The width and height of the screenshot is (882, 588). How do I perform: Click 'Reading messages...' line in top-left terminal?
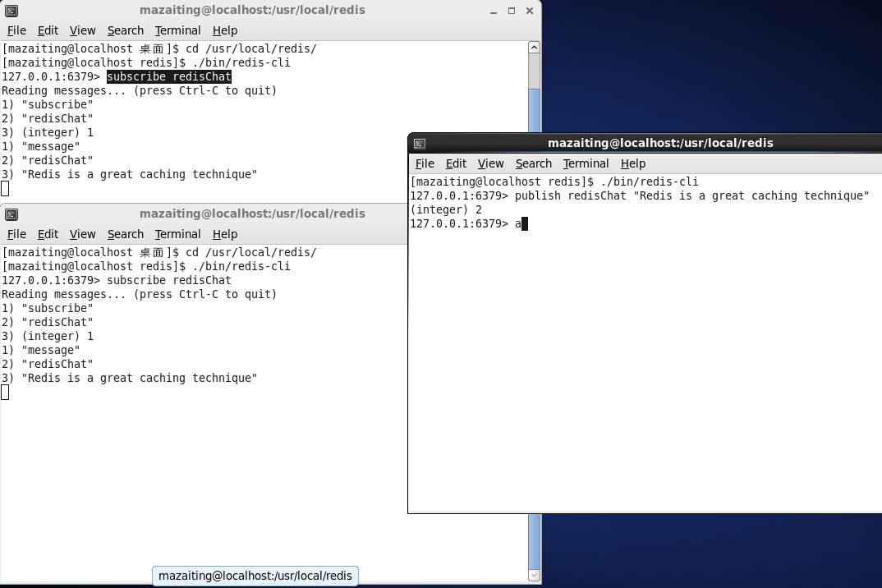(140, 90)
